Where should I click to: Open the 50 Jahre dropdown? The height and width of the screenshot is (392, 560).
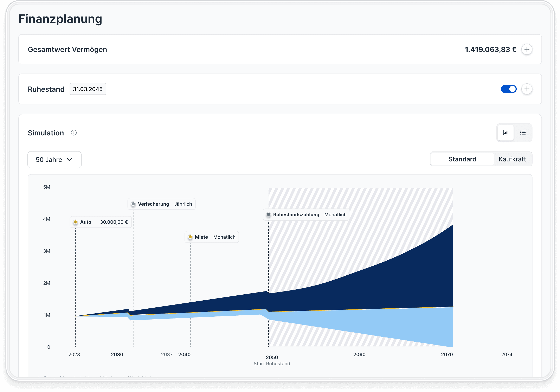click(x=54, y=160)
